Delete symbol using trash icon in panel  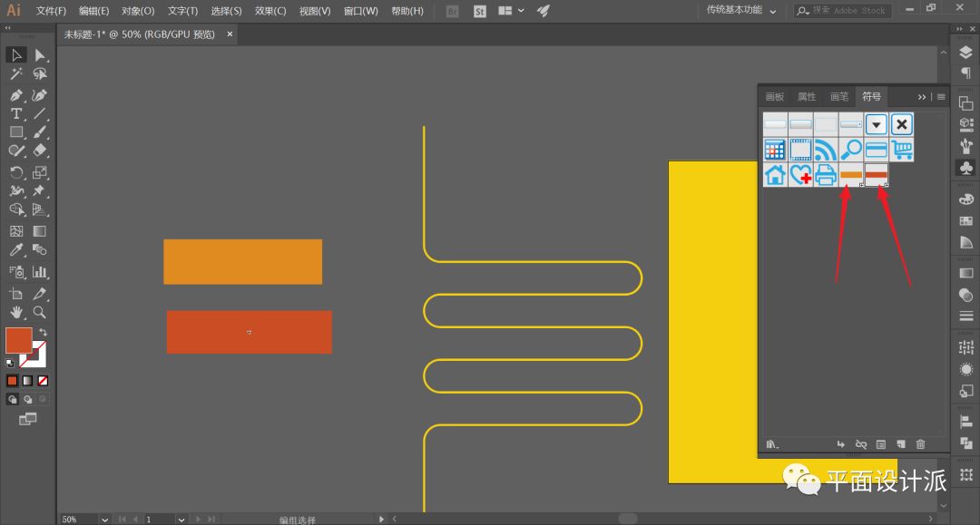tap(920, 444)
